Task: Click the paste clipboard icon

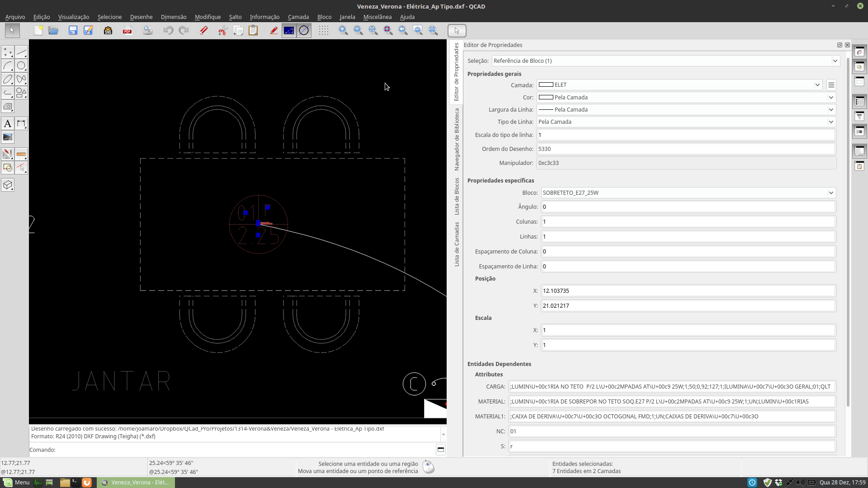Action: [253, 31]
